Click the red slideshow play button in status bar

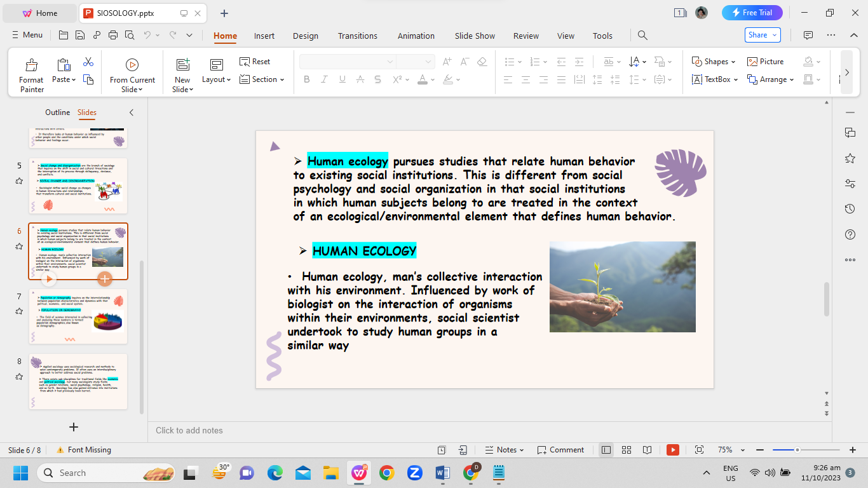point(673,450)
